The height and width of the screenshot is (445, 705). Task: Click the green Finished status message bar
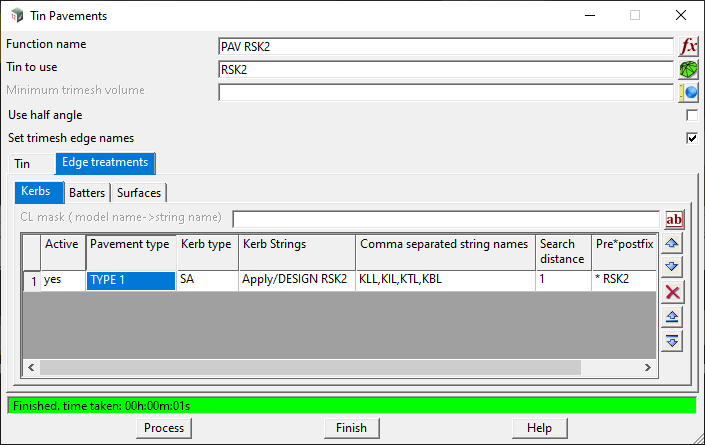(x=352, y=405)
